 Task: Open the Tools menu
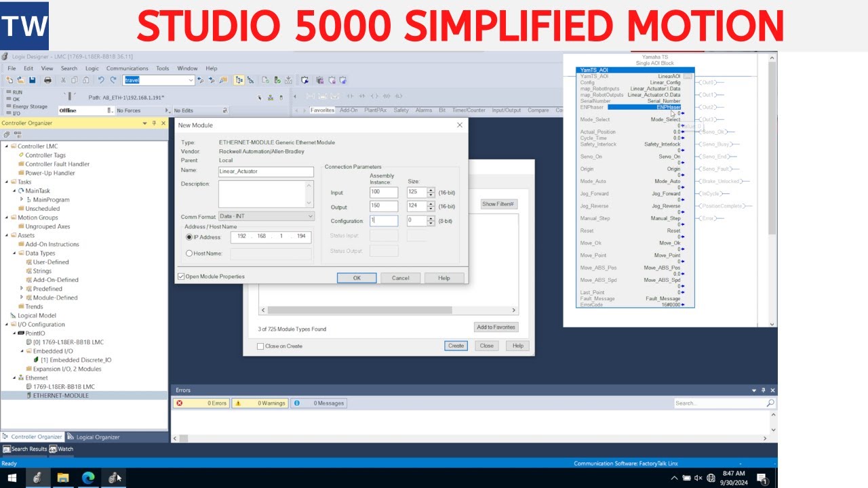click(163, 68)
